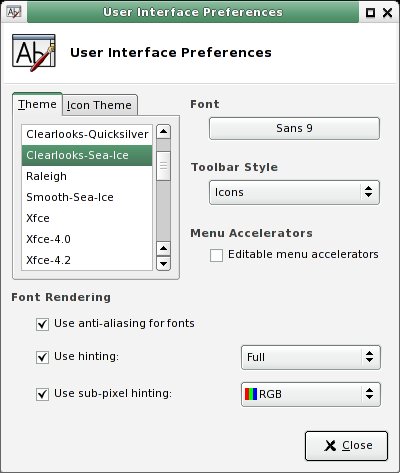Open the RGB sub-pixel order dropdown
Screen dimensions: 400x473
tap(311, 394)
